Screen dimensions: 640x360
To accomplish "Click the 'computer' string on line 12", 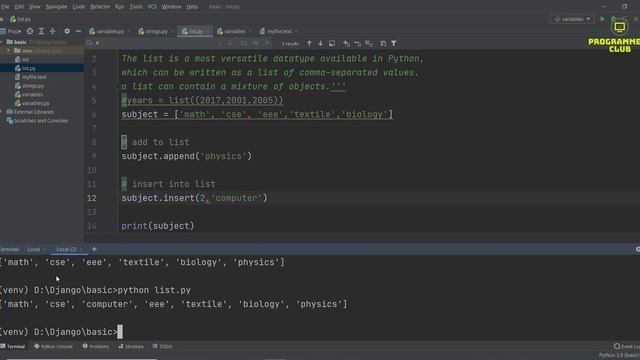I will (236, 198).
